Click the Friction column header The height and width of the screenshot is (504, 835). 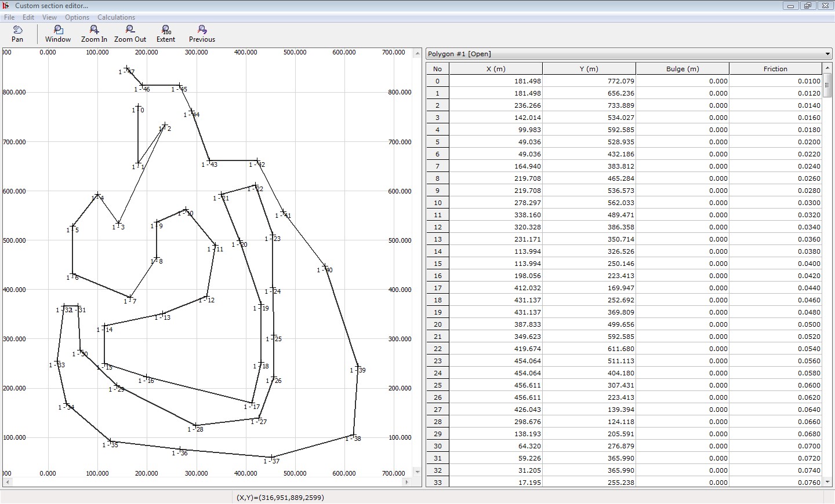pyautogui.click(x=775, y=69)
